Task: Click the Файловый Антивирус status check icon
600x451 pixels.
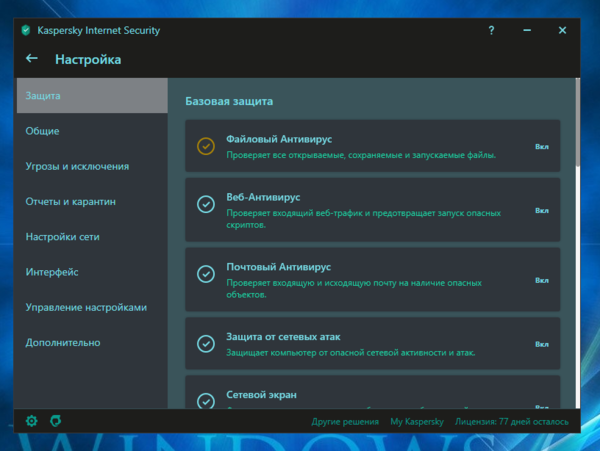Action: point(206,146)
